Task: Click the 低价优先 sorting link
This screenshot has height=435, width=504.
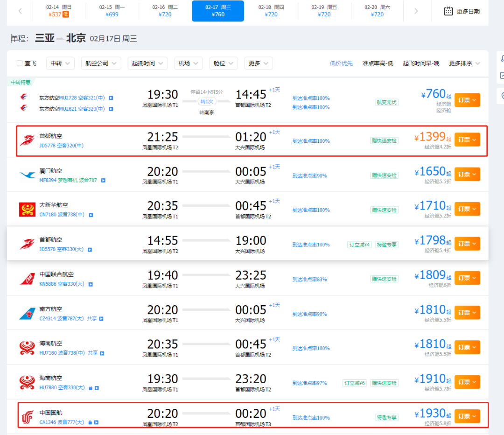Action: [341, 63]
